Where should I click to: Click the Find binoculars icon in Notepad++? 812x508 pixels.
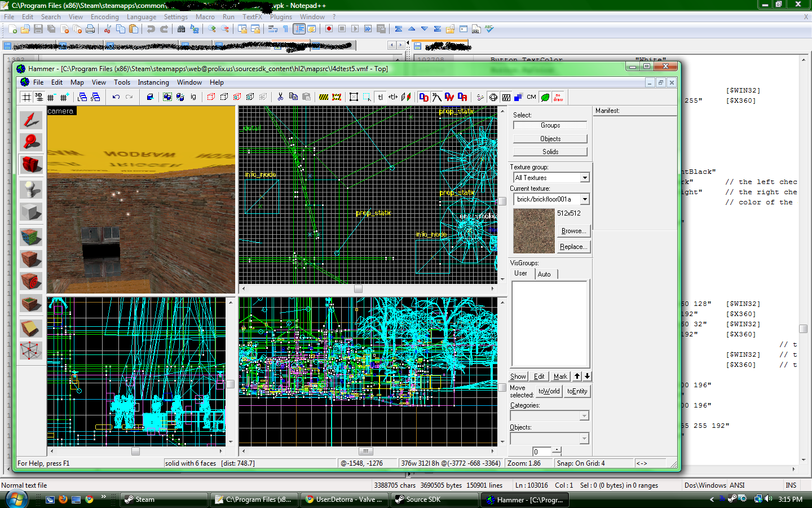pos(181,29)
